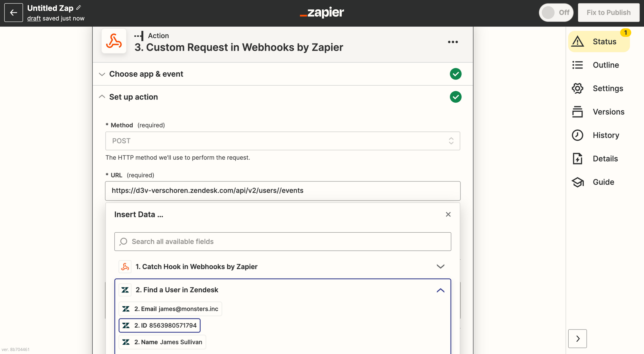Click the Fix to Publish button
The image size is (644, 354).
coord(608,13)
